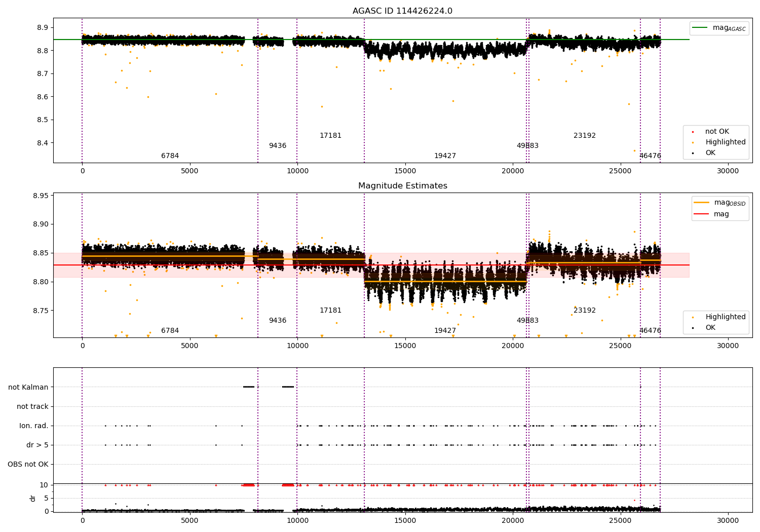Click y-tick 8.75 on the middle plot
Image resolution: width=760 pixels, height=532 pixels.
tap(41, 311)
